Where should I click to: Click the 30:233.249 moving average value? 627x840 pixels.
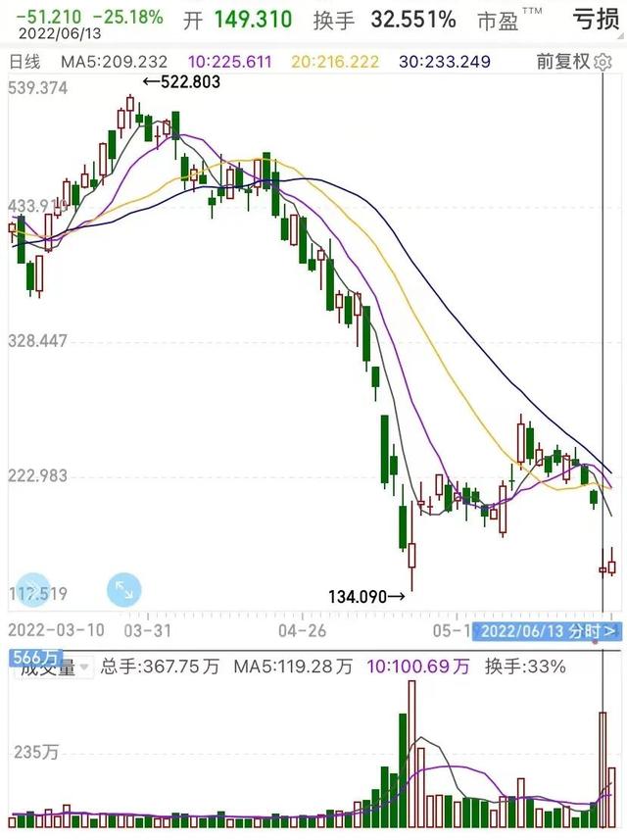(x=445, y=62)
